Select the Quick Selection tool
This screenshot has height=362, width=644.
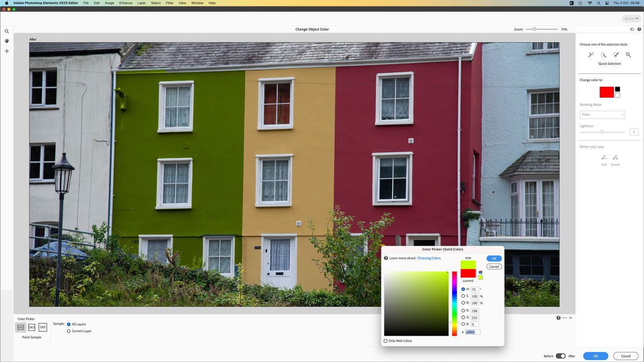pyautogui.click(x=591, y=54)
